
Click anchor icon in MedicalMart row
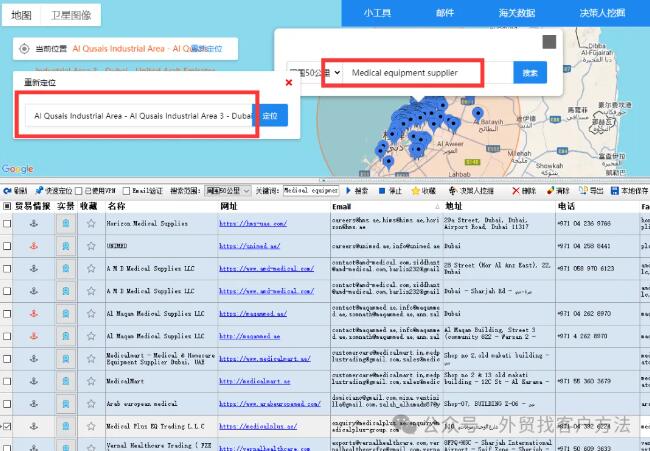coord(34,381)
